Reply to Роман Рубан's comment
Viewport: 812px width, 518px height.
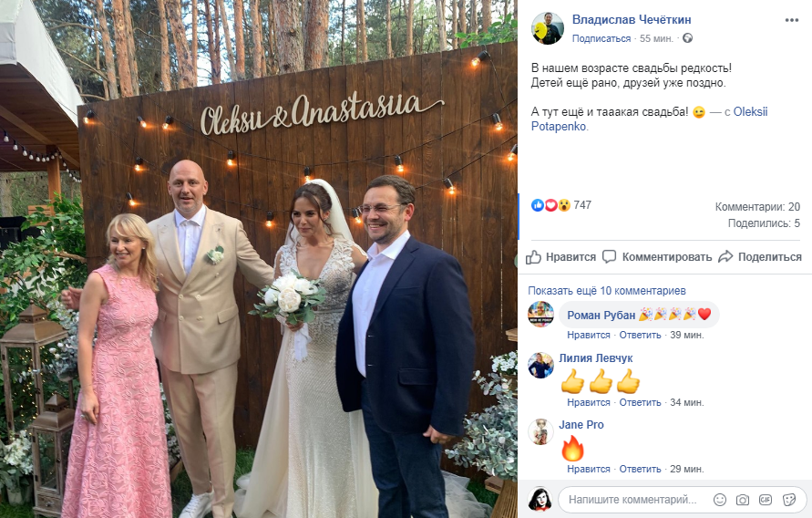(x=640, y=335)
